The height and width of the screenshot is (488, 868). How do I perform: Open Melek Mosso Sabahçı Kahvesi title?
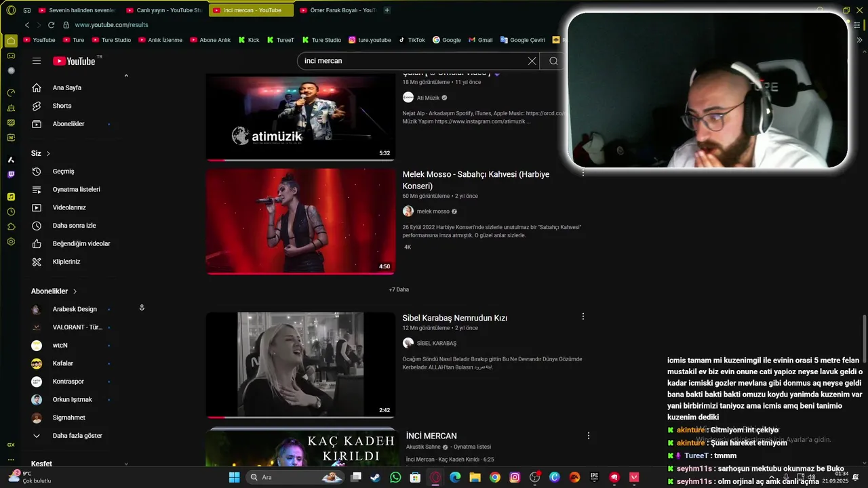pyautogui.click(x=476, y=180)
